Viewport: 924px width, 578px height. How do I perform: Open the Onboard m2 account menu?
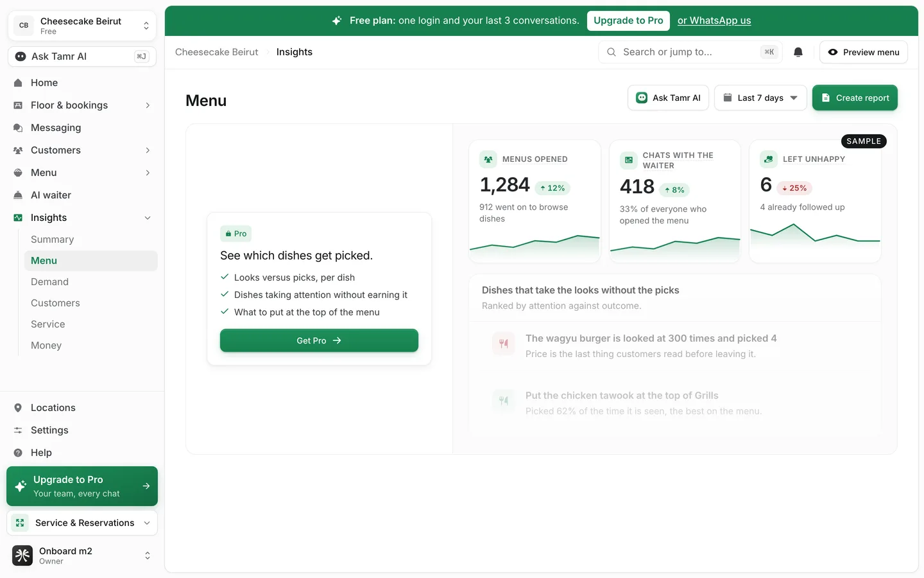coord(82,556)
